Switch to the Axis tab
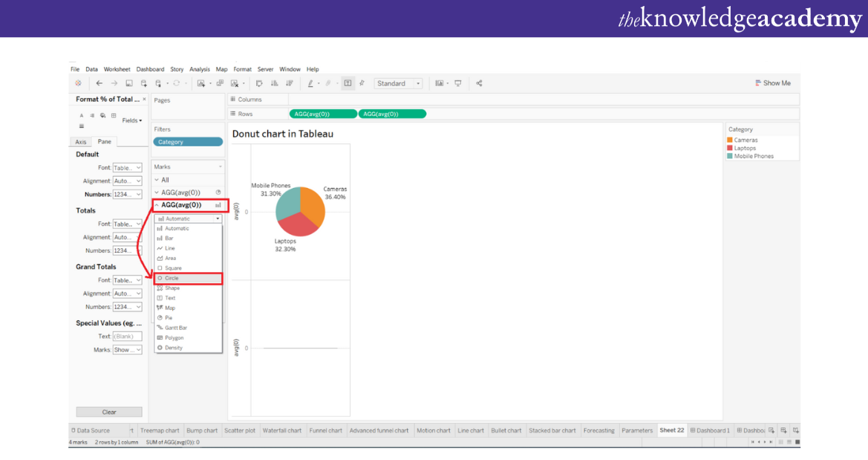The image size is (868, 460). [x=81, y=141]
